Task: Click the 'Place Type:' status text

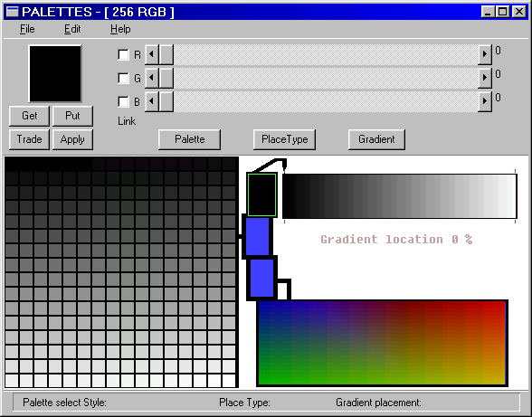Action: click(x=244, y=403)
